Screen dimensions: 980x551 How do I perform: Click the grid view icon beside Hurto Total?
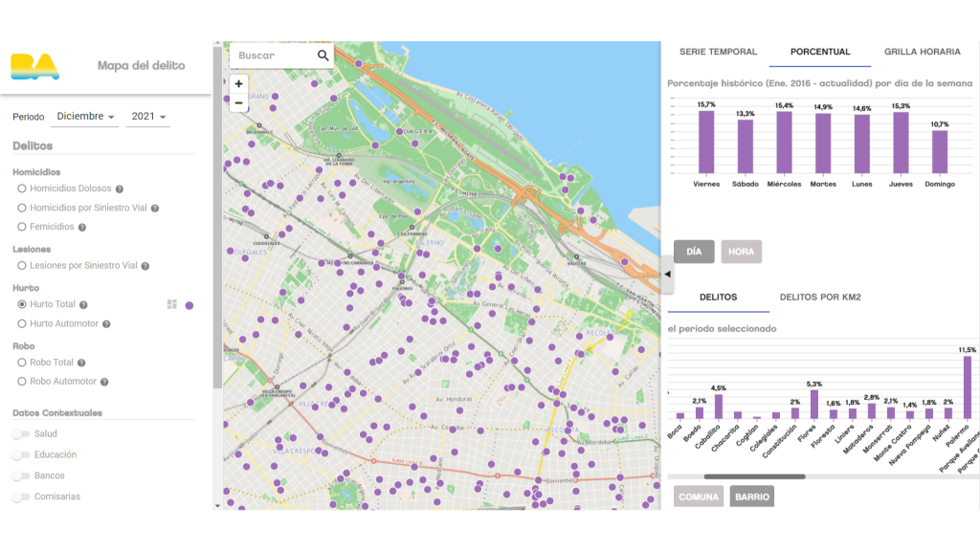(172, 304)
